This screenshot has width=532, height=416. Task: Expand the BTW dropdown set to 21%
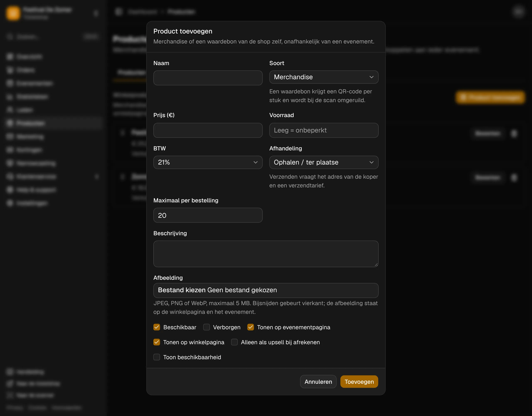click(208, 162)
